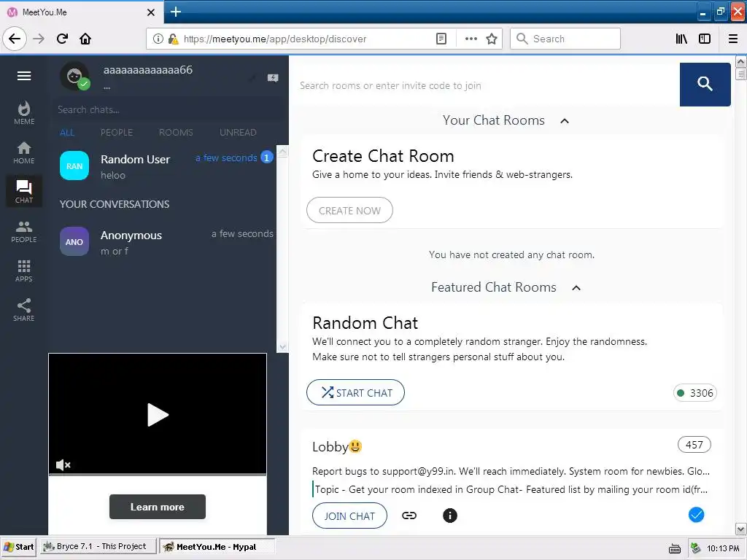Click the search rooms input field
This screenshot has width=747, height=560.
(x=486, y=85)
